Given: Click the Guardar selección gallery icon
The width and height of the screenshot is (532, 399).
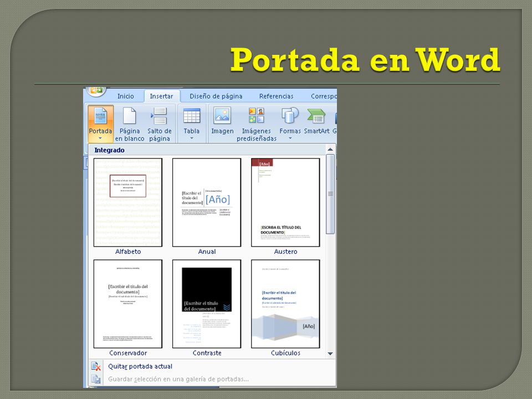Looking at the screenshot, I should tap(96, 379).
